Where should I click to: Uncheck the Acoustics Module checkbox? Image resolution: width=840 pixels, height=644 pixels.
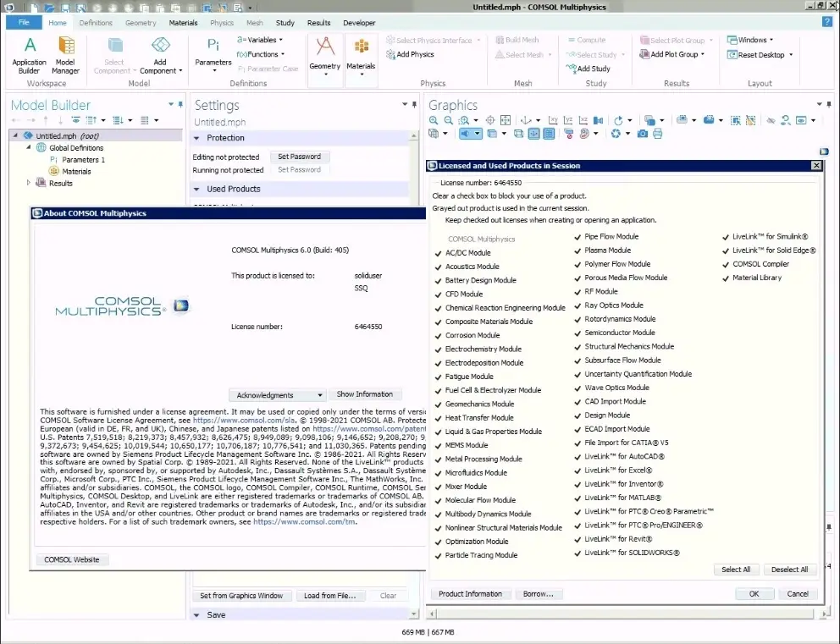pos(439,267)
